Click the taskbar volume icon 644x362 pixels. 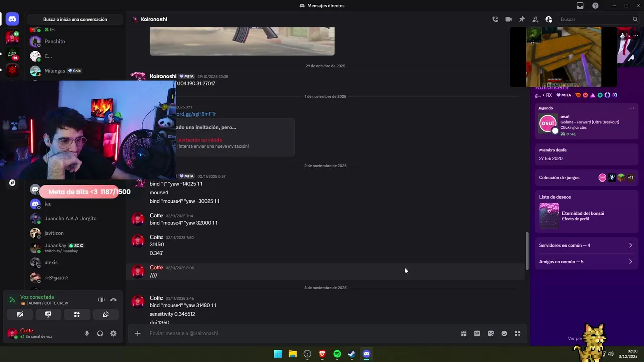(x=610, y=354)
